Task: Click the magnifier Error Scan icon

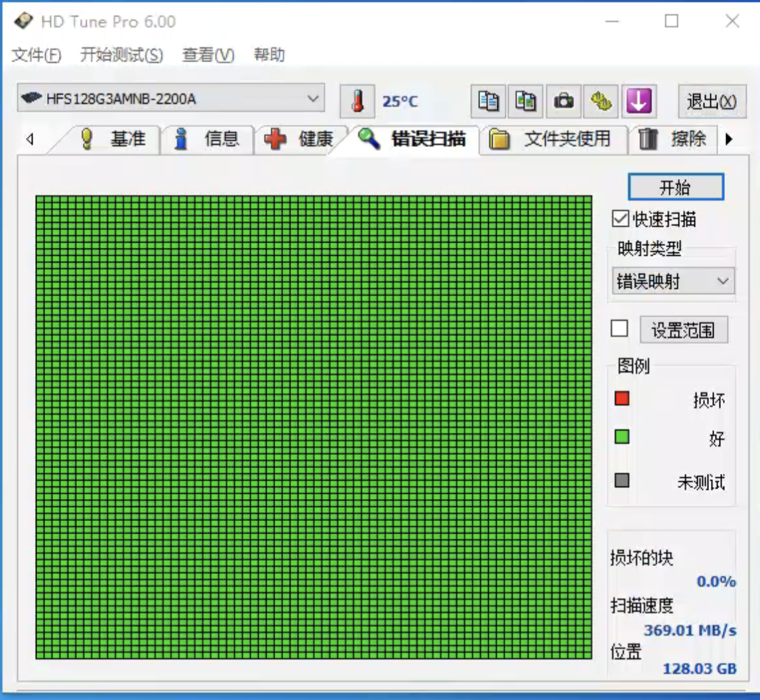Action: [369, 139]
